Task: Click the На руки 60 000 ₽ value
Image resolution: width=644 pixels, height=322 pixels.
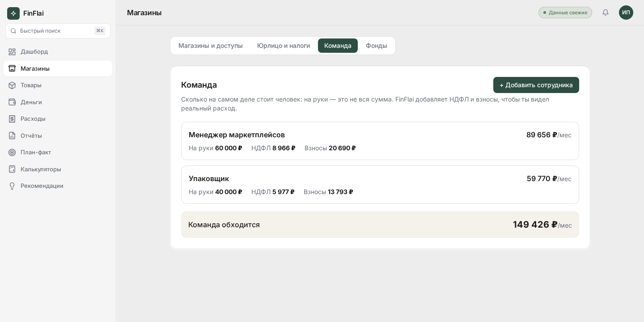Action: pos(216,148)
